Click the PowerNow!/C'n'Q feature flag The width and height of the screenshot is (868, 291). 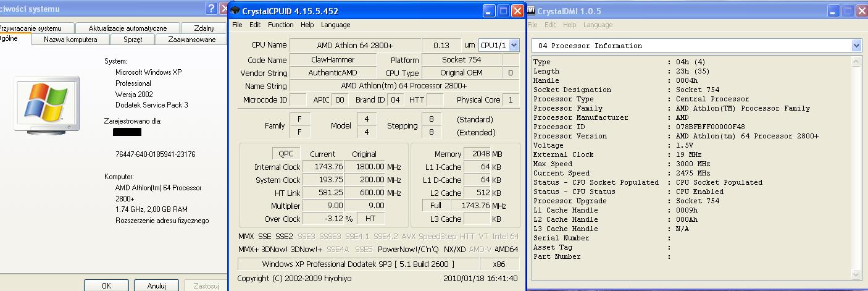tap(408, 250)
